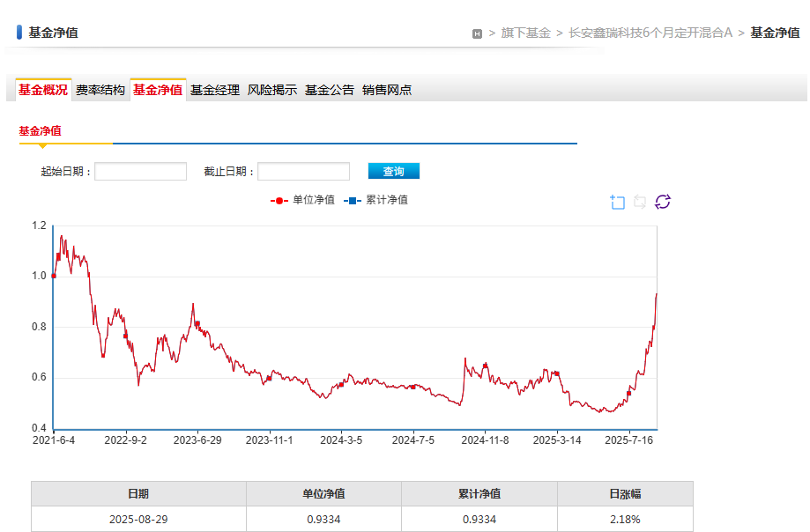The image size is (810, 532).
Task: Click the blue bar icon beside 基金净值 title
Action: click(19, 33)
